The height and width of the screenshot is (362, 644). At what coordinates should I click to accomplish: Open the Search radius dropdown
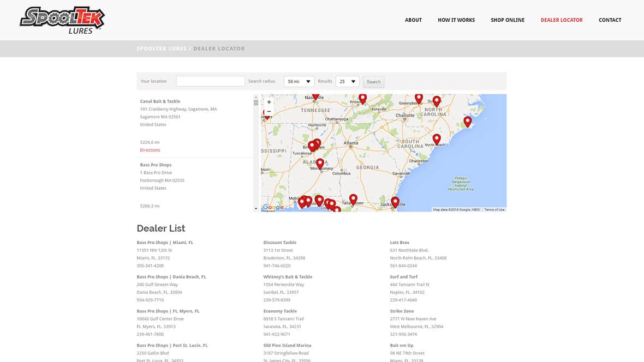299,81
